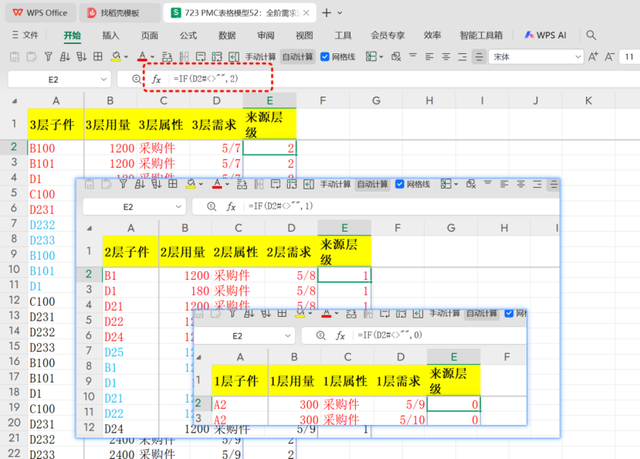Image resolution: width=640 pixels, height=459 pixels.
Task: Close the 723 PMC document tab
Action: coord(306,13)
